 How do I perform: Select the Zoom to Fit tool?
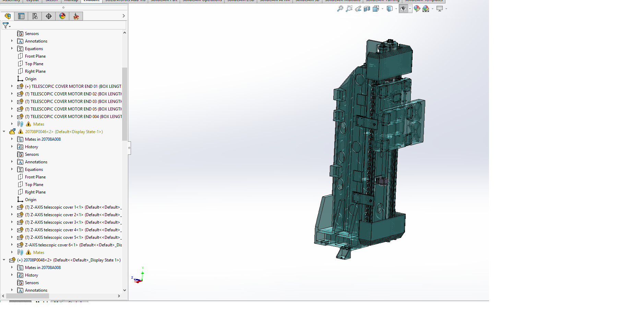pos(340,9)
